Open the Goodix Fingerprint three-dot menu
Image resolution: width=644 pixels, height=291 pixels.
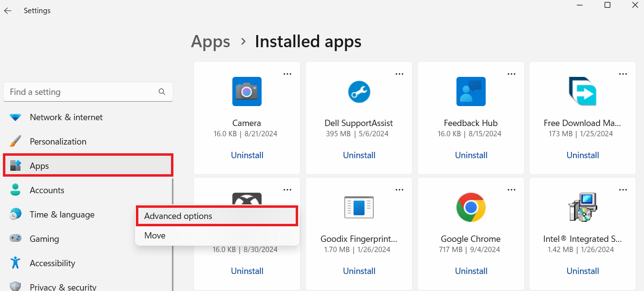(x=399, y=190)
